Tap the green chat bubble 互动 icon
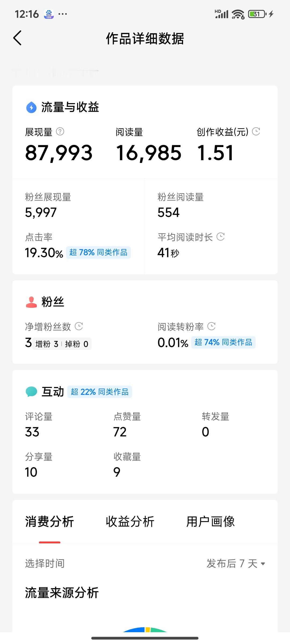This screenshot has width=290, height=644. coord(31,391)
